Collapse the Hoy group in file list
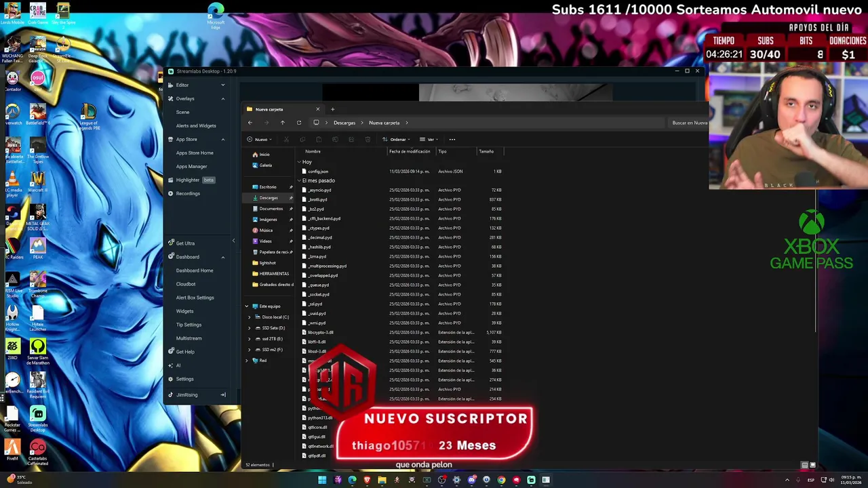Image resolution: width=868 pixels, height=488 pixels. (299, 162)
